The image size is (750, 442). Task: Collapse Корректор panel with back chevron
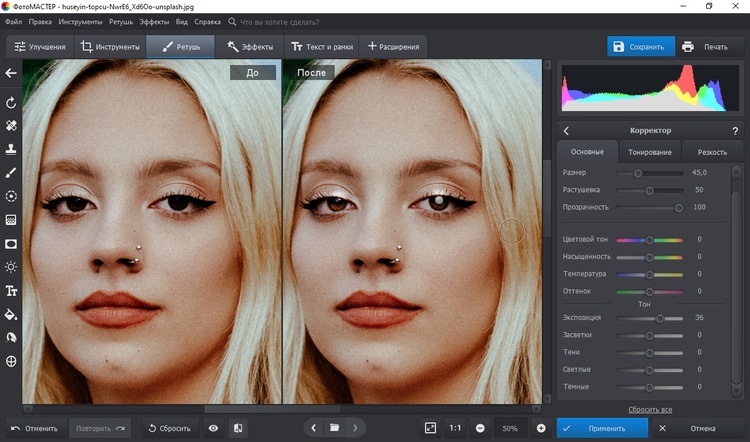tap(567, 130)
